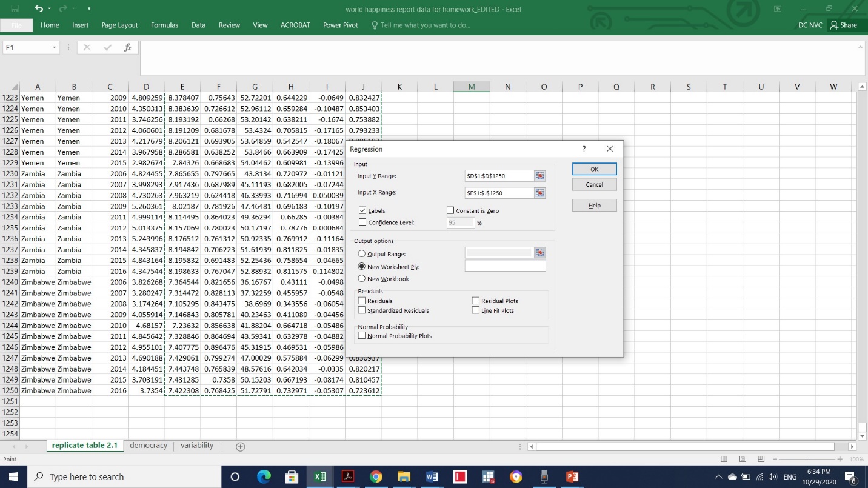
Task: Open File Explorer from the taskbar
Action: point(404,477)
